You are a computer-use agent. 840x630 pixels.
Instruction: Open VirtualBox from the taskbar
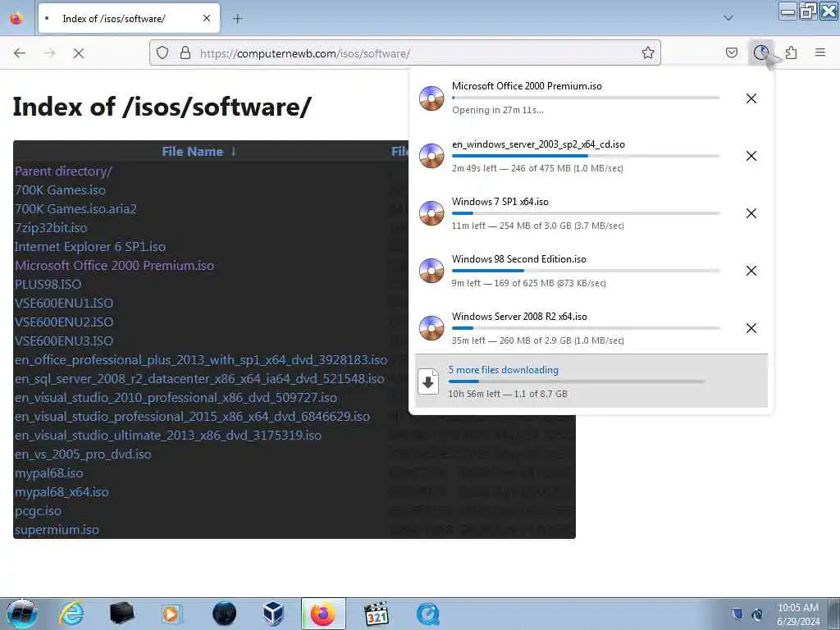click(x=273, y=614)
